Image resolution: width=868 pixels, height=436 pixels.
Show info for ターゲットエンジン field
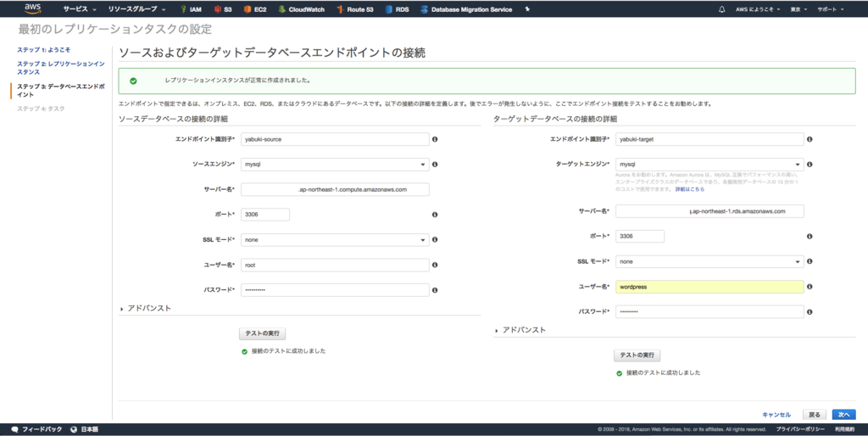[810, 165]
